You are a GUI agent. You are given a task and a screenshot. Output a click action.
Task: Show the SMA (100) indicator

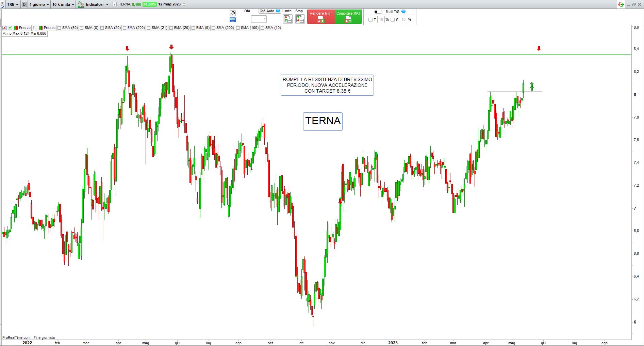[x=238, y=28]
